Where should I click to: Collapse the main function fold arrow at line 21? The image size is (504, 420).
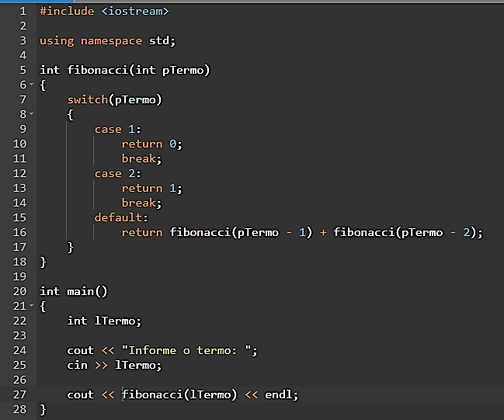coord(32,306)
